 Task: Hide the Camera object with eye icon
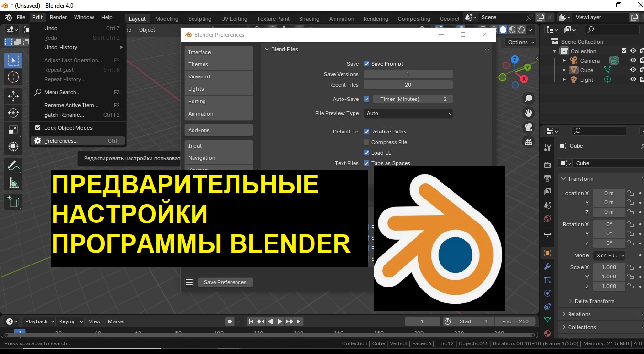633,61
